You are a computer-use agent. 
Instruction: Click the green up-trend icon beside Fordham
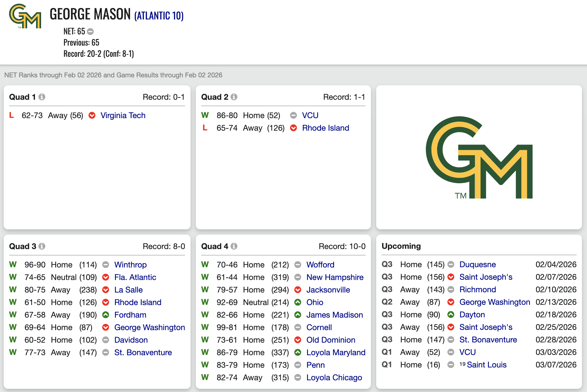106,315
